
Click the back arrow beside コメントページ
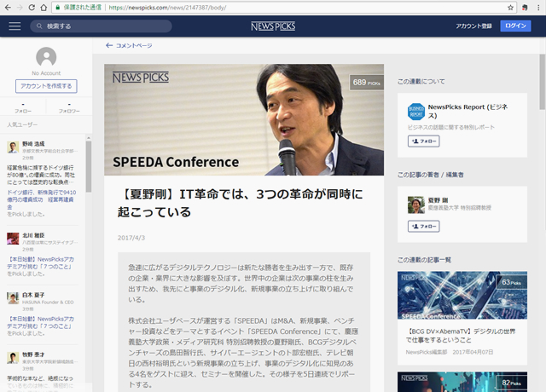(109, 45)
